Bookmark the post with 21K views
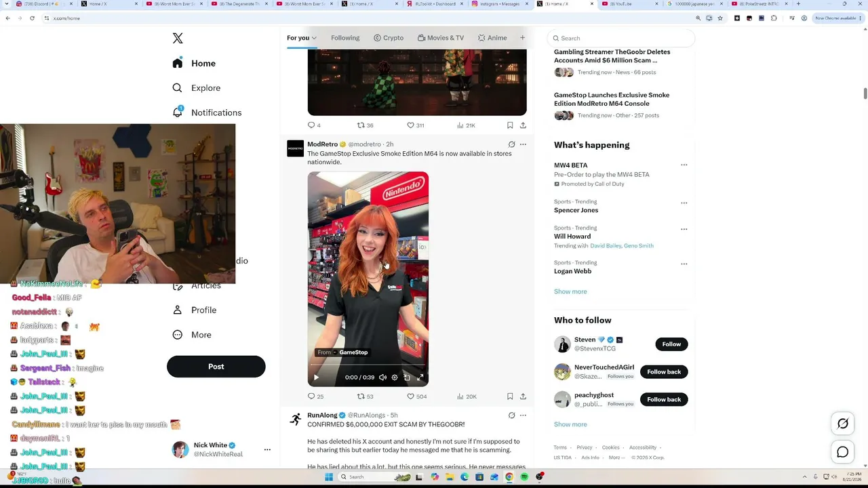868x488 pixels. (x=510, y=125)
